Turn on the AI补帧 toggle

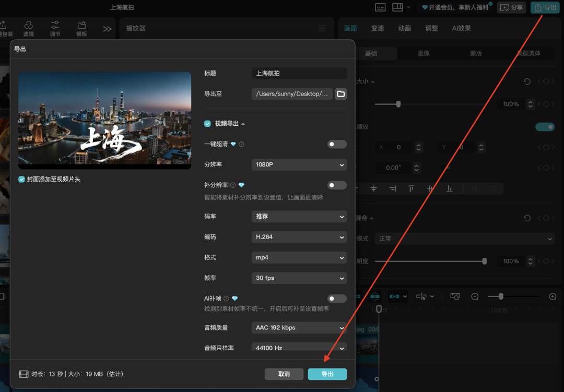pos(337,299)
